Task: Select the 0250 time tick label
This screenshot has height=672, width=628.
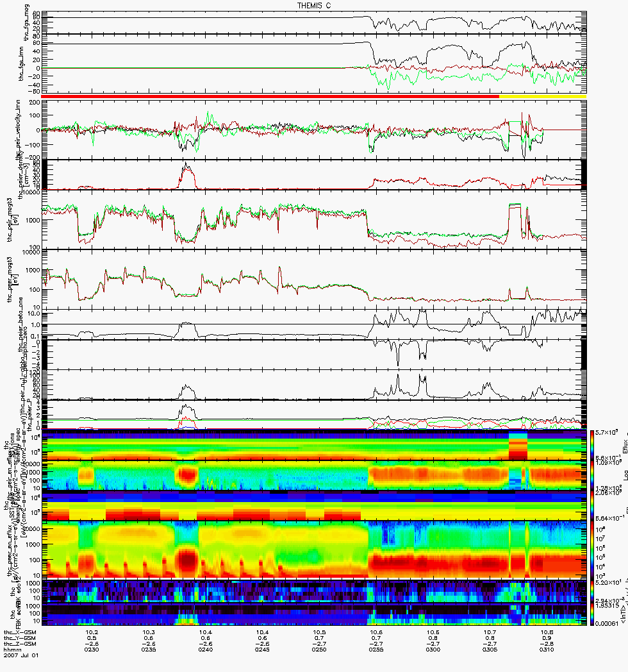Action: (319, 650)
